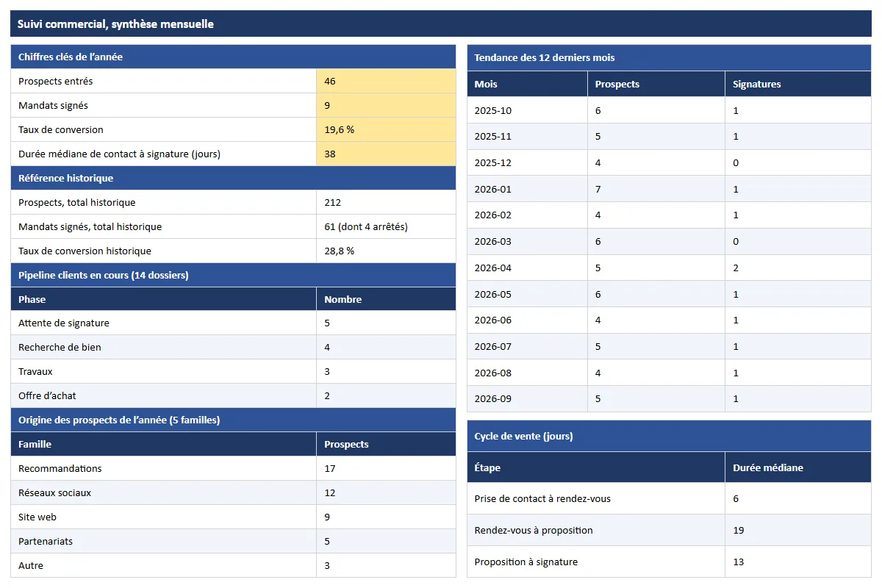This screenshot has width=882, height=588.
Task: Select the "Site web" row label
Action: [x=37, y=517]
